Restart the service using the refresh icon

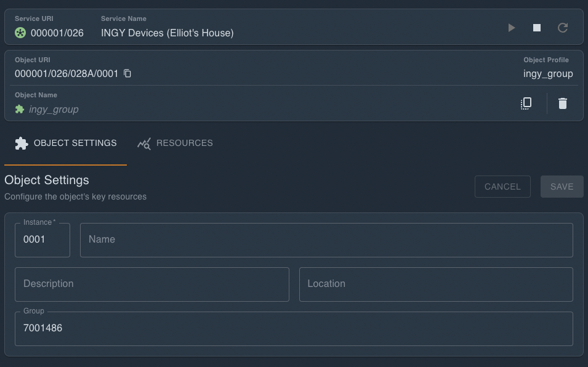562,28
